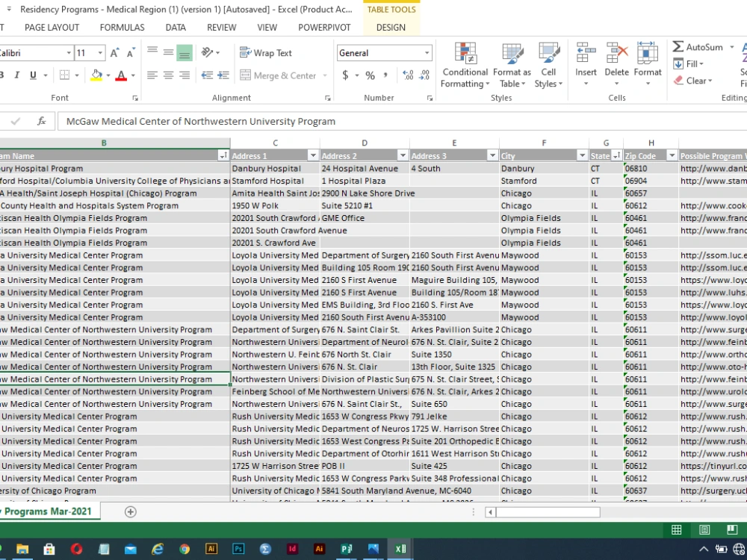Open the borders tool in Font group

64,75
